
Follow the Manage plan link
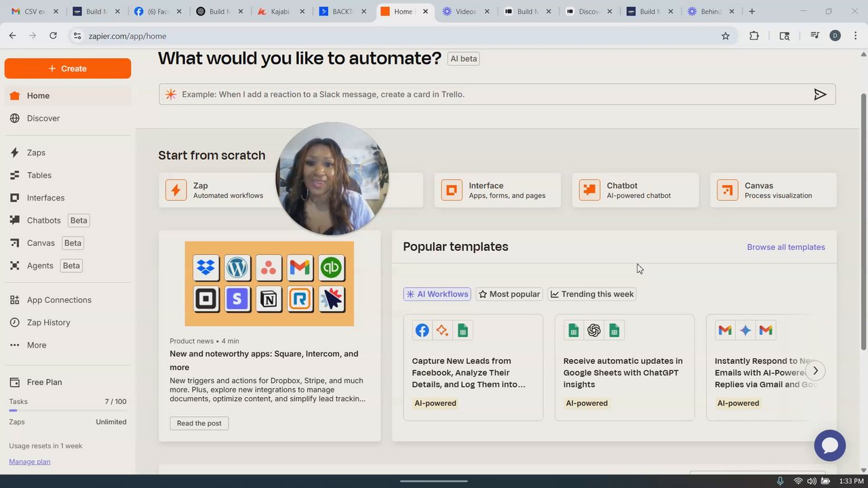[29, 462]
